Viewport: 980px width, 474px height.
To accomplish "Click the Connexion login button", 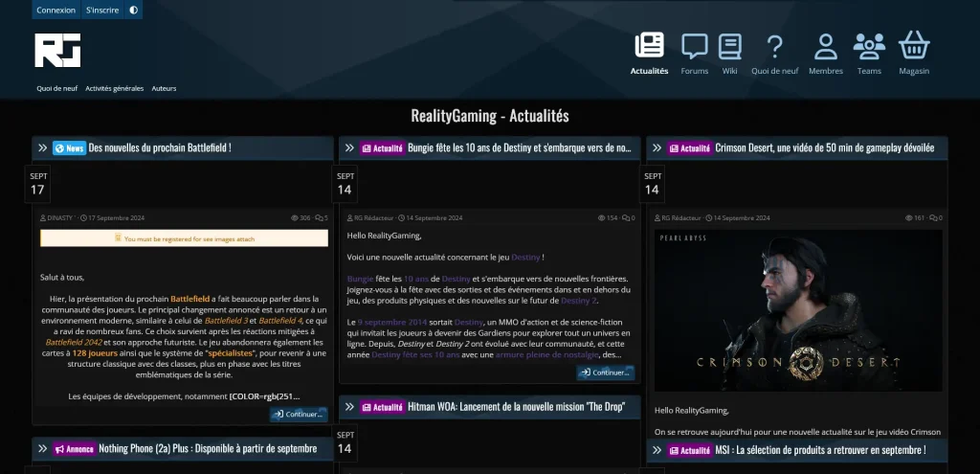I will coord(56,10).
